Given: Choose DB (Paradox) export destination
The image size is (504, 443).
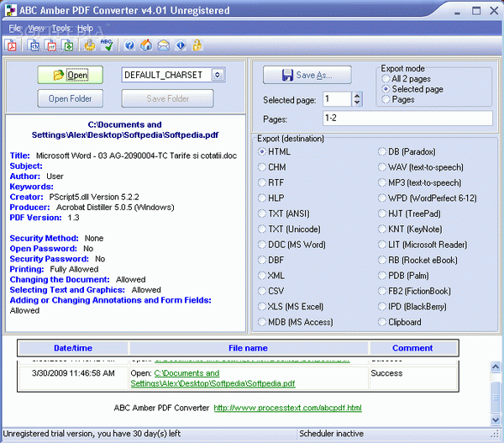Looking at the screenshot, I should pyautogui.click(x=407, y=151).
